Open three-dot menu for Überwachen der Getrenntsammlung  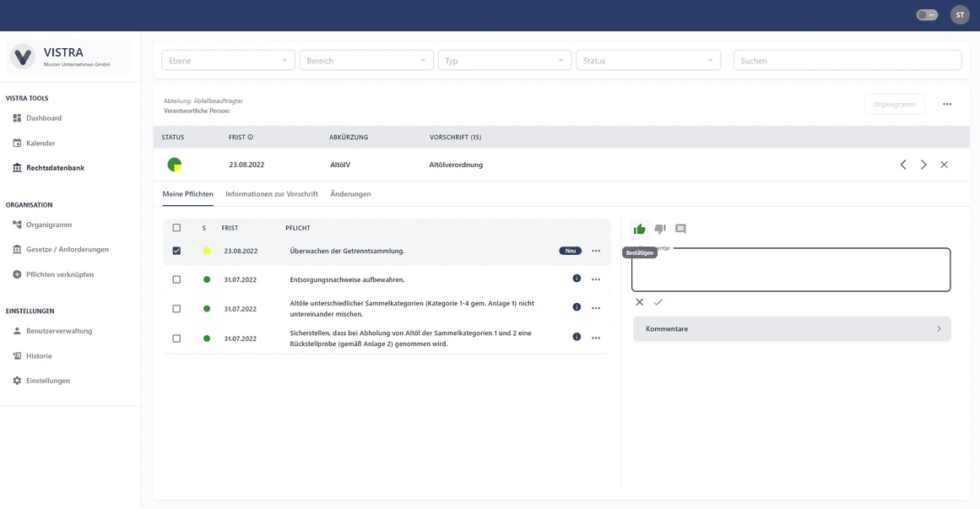(x=596, y=251)
